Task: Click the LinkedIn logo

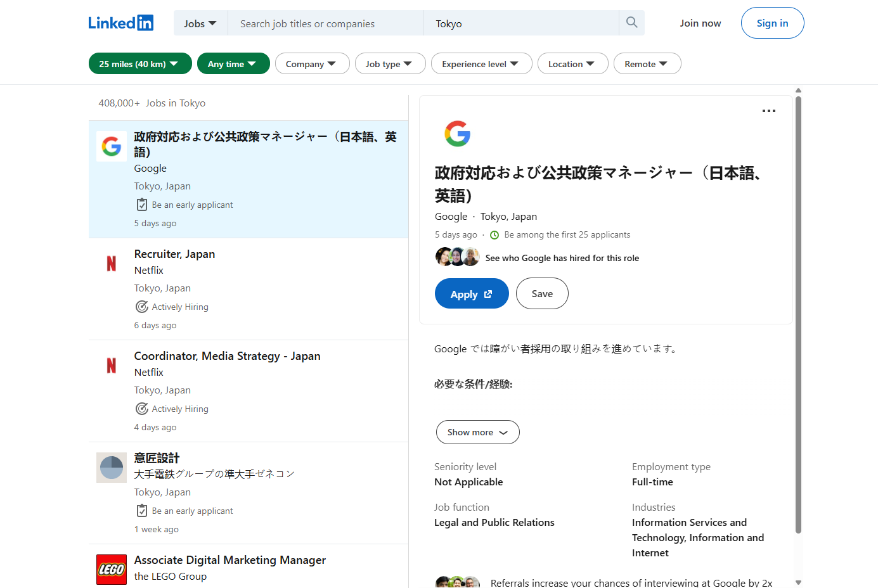Action: click(120, 23)
